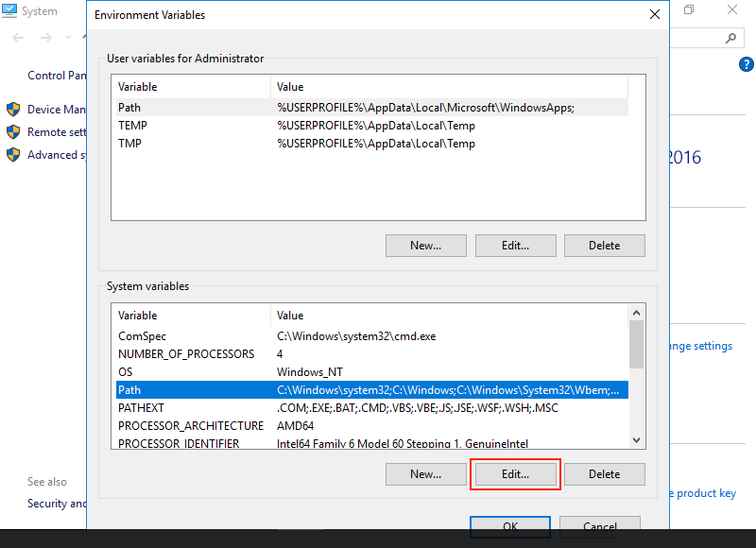Create a new user variable for Administrator
Screen dimensions: 756x548
pyautogui.click(x=425, y=246)
